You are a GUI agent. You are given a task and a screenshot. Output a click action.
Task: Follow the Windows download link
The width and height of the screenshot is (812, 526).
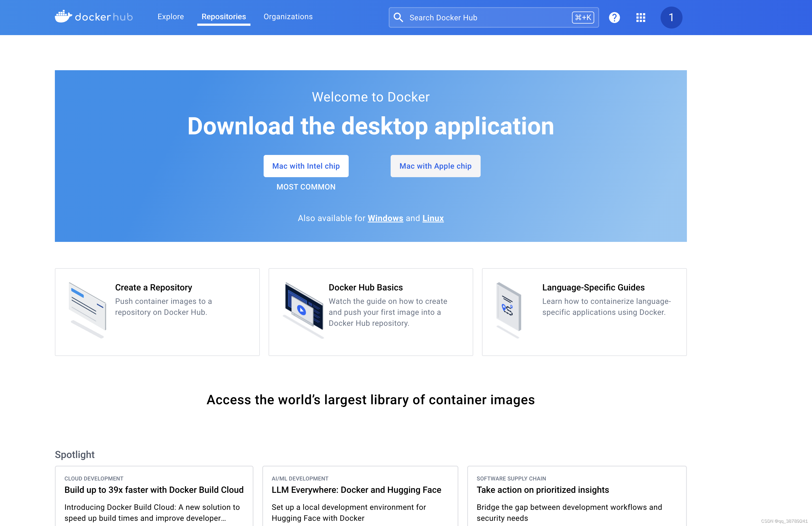pos(385,218)
